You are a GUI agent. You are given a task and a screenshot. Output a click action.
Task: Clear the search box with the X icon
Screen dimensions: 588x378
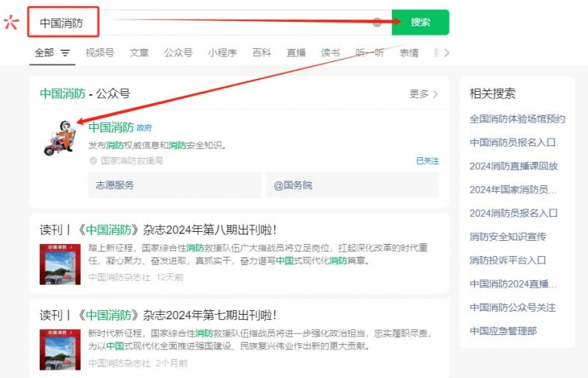tap(377, 22)
